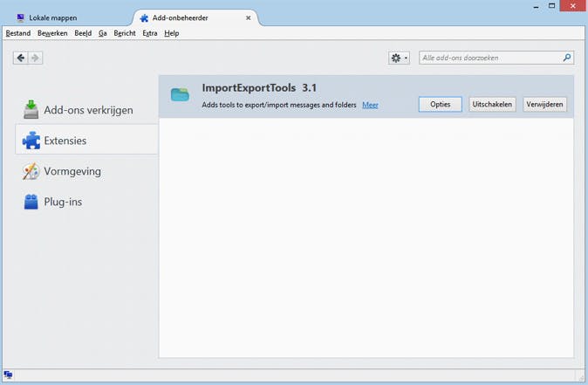Screen dimensions: 588x385
Task: Open the Bestand menu
Action: tap(18, 33)
